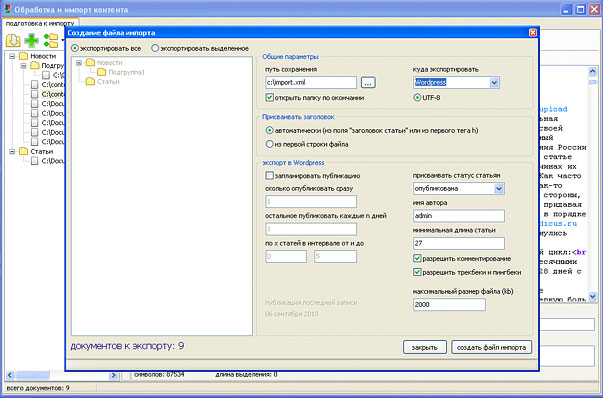The width and height of the screenshot is (603, 398).
Task: Click the green plus add icon
Action: tap(31, 40)
